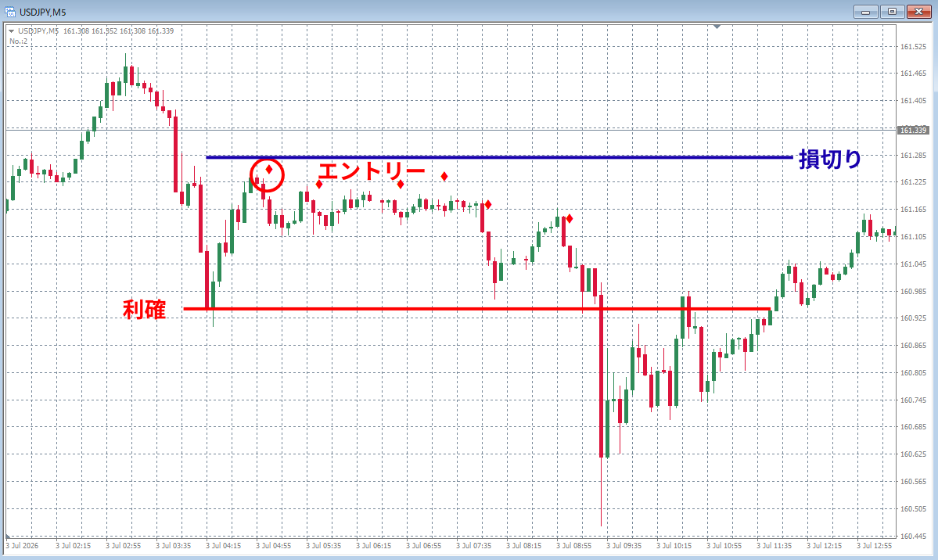The image size is (938, 560).
Task: Click the small arrow in the chart's bottom-left corner
Action: [9, 536]
